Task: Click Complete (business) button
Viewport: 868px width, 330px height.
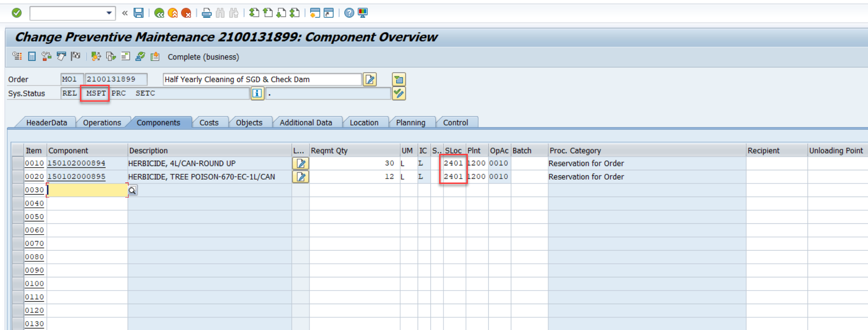Action: (203, 57)
